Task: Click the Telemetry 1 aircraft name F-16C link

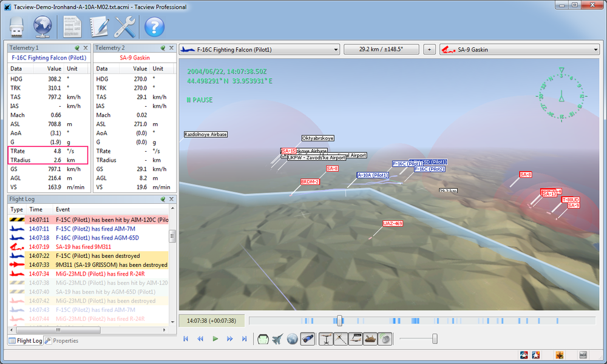Action: [x=49, y=58]
